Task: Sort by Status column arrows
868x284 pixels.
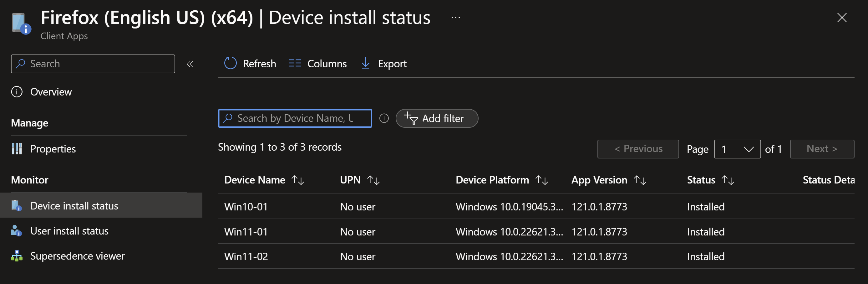Action: (728, 180)
